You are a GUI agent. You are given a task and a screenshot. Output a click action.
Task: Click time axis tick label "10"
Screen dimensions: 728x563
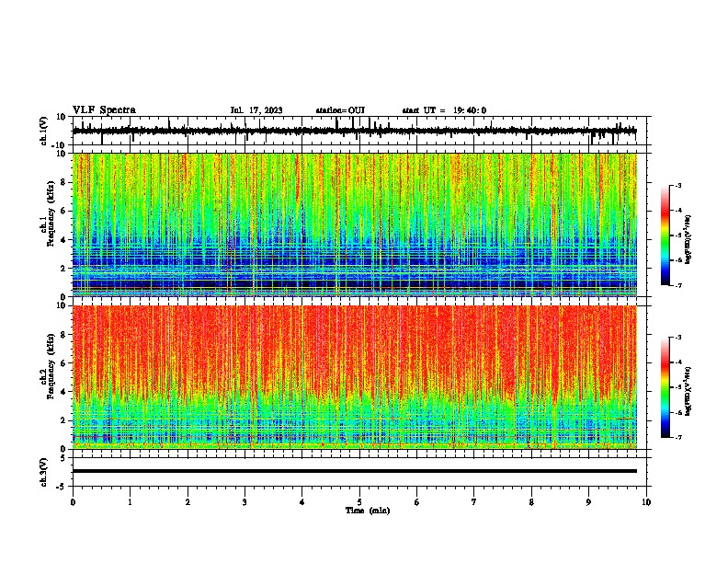[x=646, y=502]
